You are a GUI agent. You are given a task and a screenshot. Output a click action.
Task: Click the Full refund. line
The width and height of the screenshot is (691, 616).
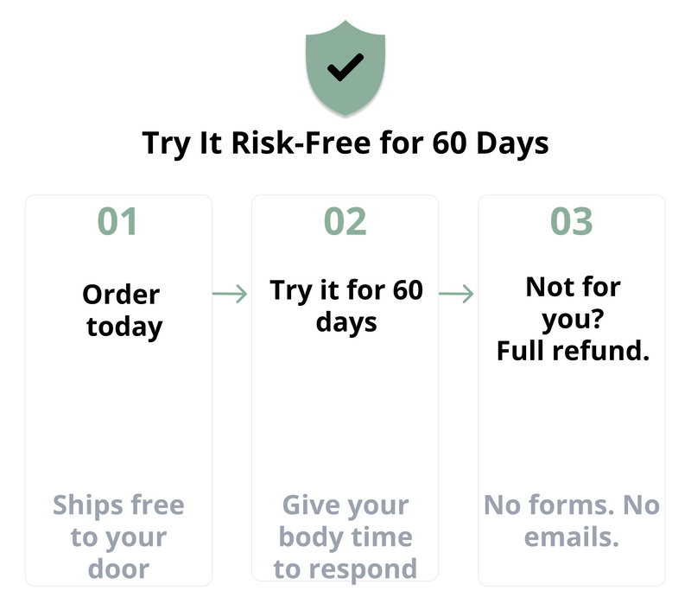coord(573,352)
